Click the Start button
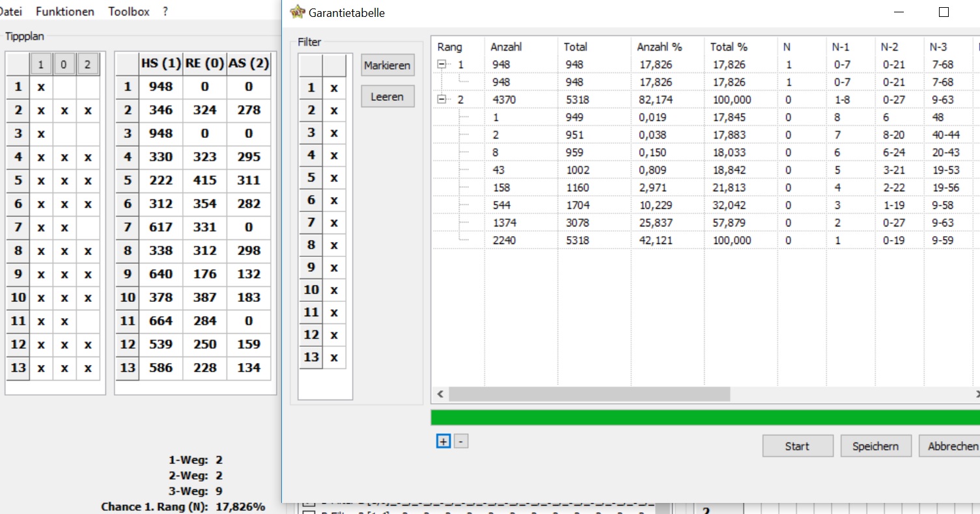 point(797,446)
